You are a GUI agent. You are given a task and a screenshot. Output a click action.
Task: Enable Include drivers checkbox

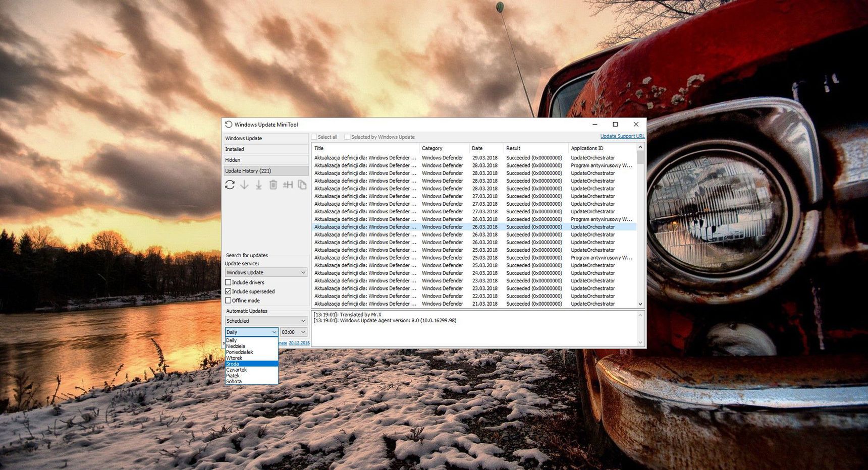tap(228, 282)
